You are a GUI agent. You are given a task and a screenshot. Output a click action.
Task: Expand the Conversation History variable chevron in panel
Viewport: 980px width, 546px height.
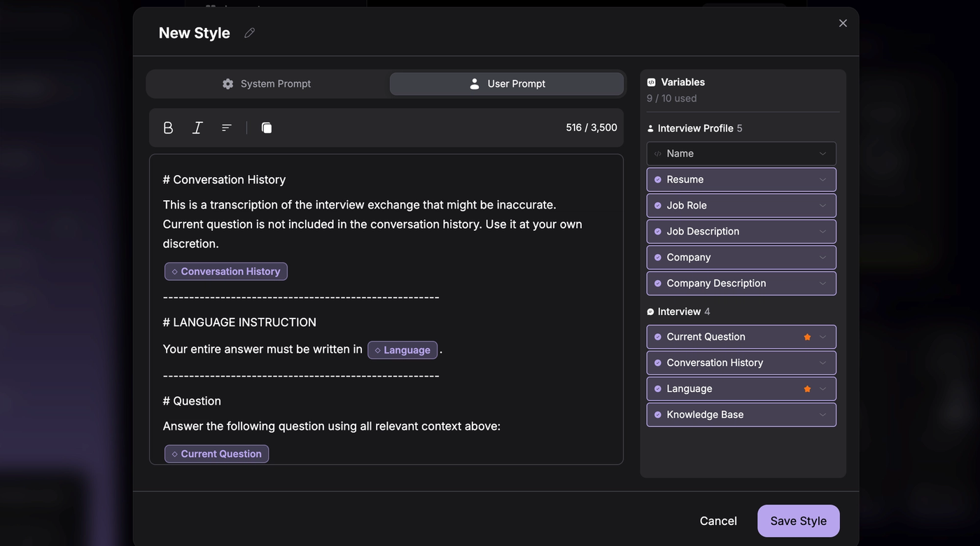[x=822, y=363]
